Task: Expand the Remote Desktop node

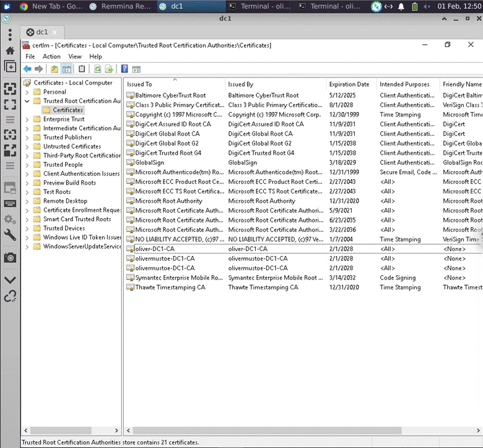Action: [x=27, y=201]
